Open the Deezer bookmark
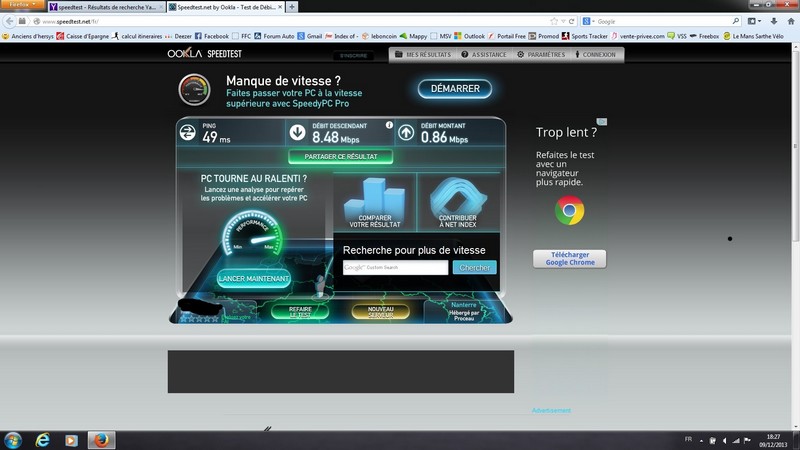The image size is (800, 450). point(178,36)
